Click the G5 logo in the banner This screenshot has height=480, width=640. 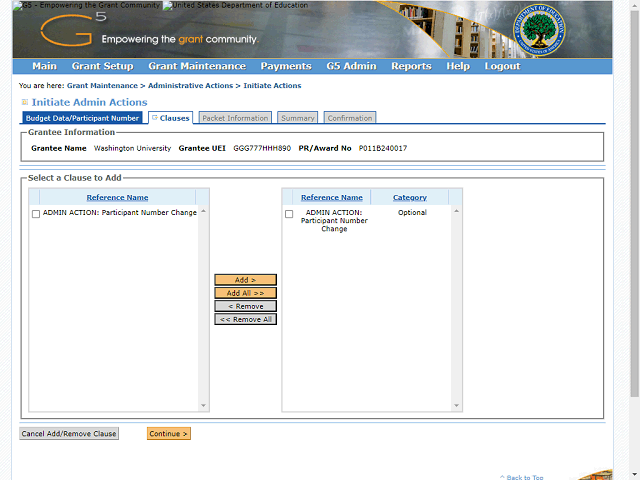coord(73,29)
